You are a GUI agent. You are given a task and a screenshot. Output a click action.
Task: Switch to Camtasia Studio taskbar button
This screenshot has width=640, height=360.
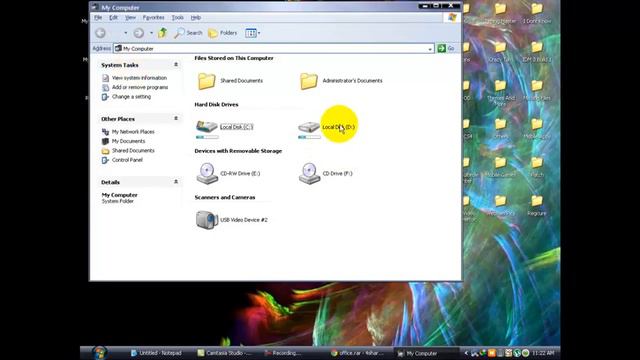pos(224,353)
